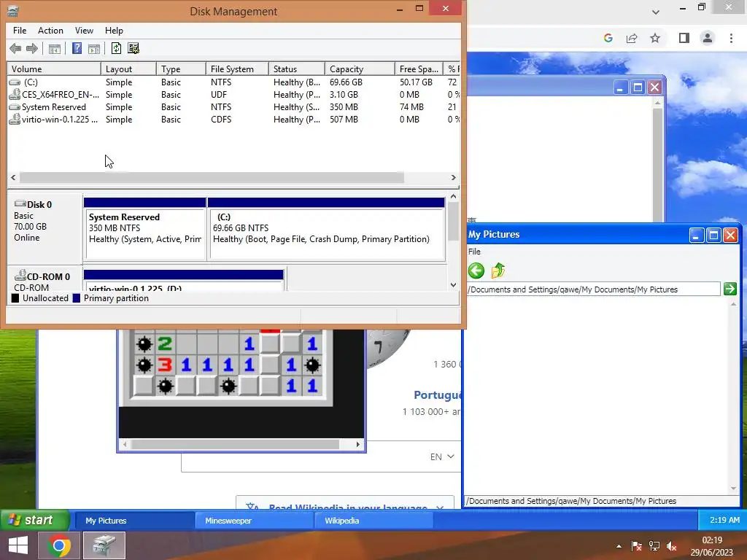
Task: Click the black Unallocated legend swatch
Action: tap(15, 298)
